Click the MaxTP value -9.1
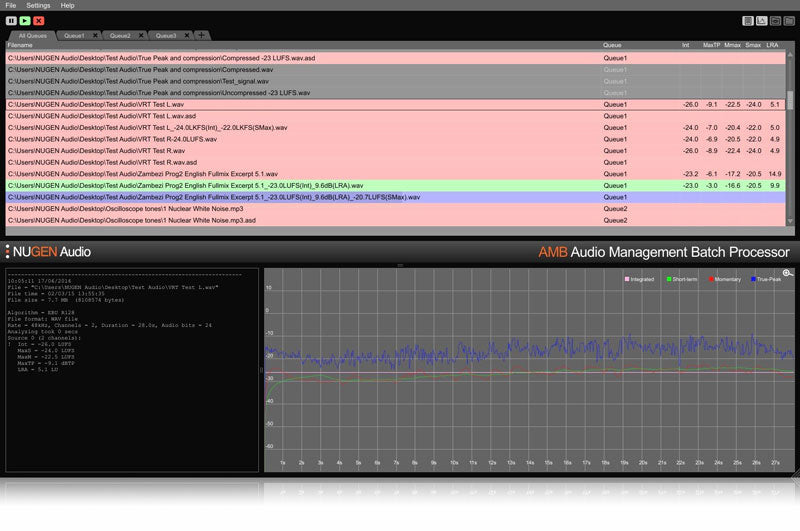The image size is (800, 531). [x=711, y=105]
